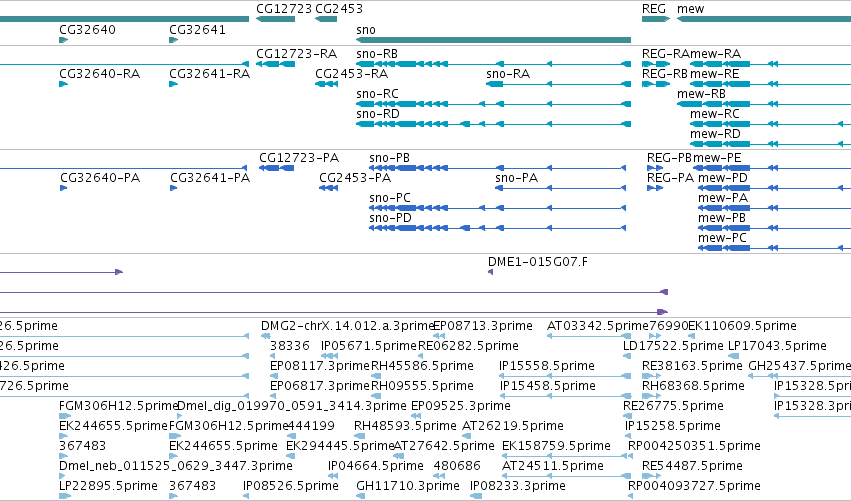Click EST EK158759.5prime

click(x=556, y=447)
